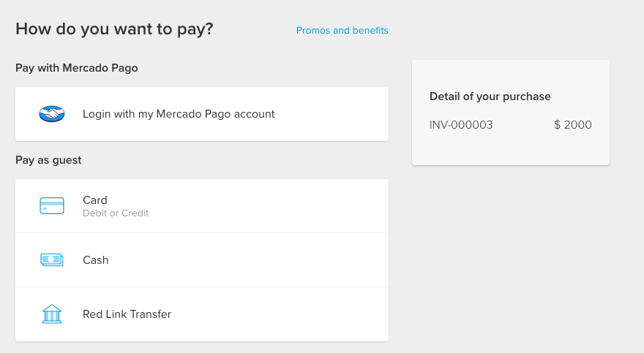
Task: Choose Login with my Mercado Pago account
Action: [x=179, y=114]
